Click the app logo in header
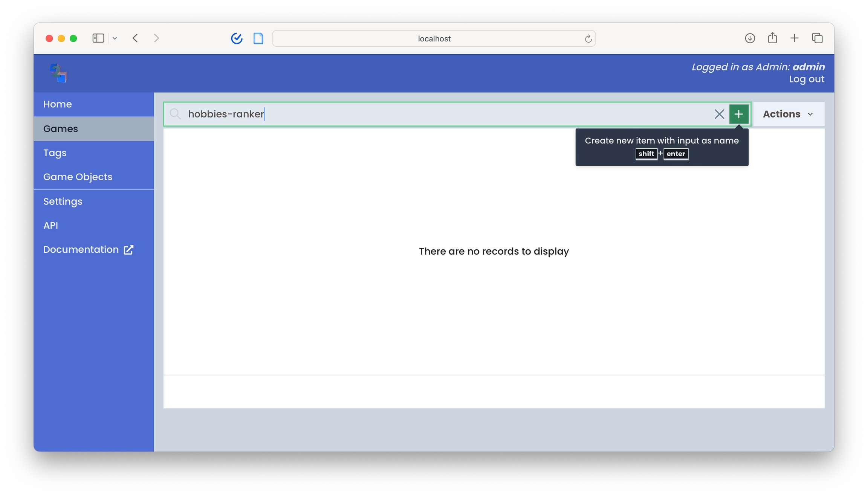The image size is (868, 496). click(x=58, y=73)
